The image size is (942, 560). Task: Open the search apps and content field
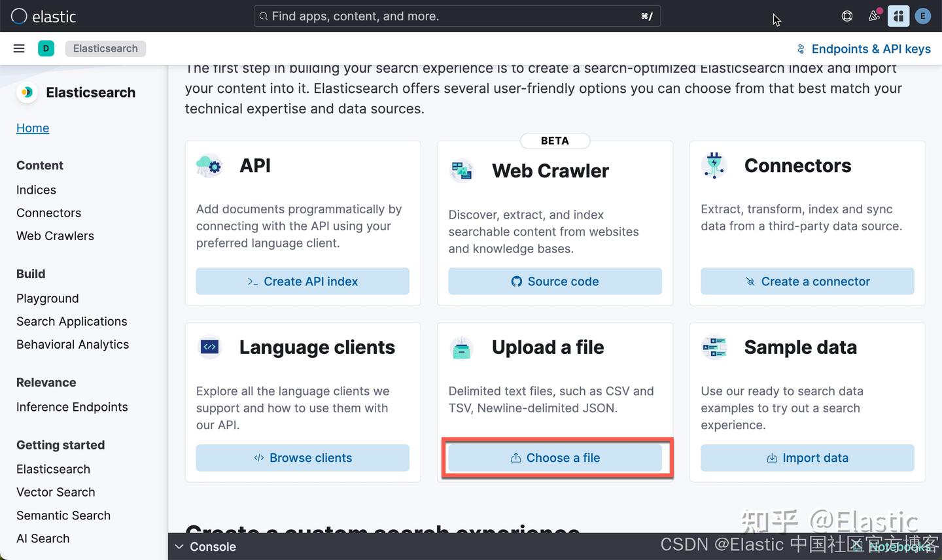[x=456, y=16]
